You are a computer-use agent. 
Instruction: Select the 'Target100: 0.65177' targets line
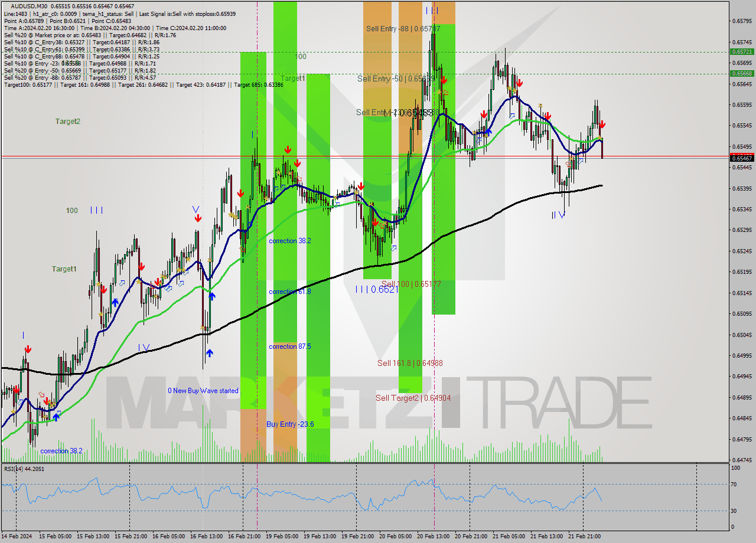(x=144, y=85)
